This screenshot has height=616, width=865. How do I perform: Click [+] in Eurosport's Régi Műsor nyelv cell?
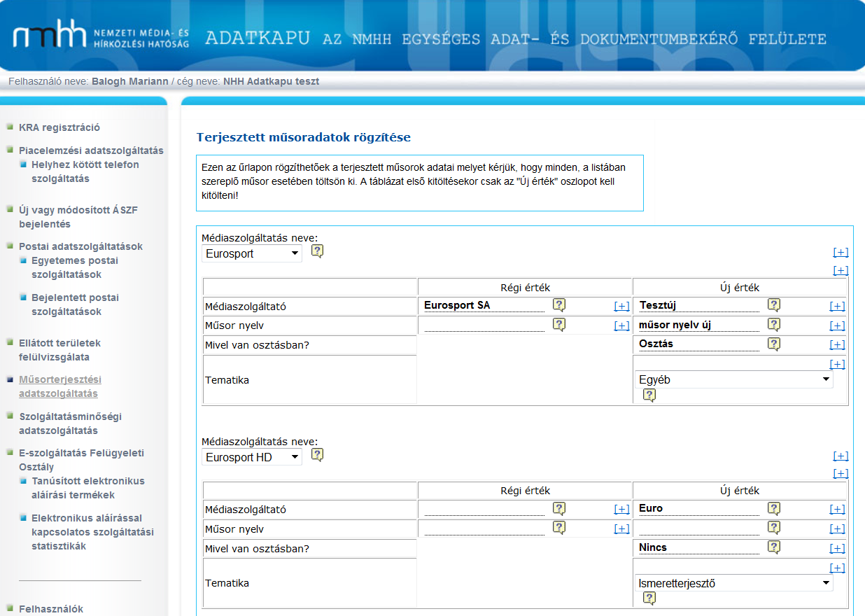point(621,325)
